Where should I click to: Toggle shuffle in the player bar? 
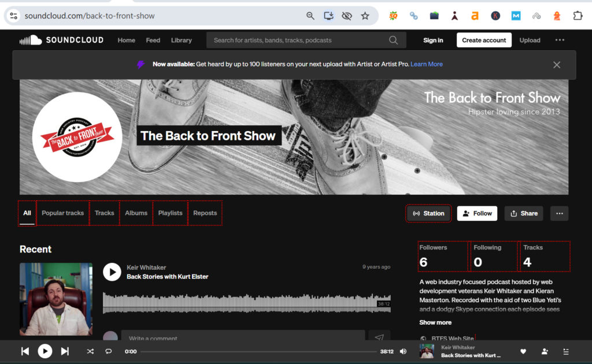[90, 351]
